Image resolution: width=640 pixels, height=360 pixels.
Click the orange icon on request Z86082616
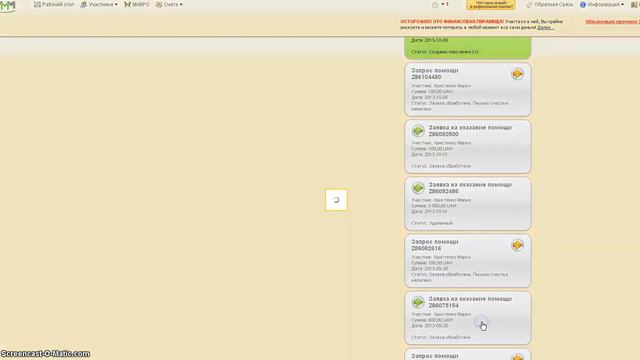[x=518, y=245]
